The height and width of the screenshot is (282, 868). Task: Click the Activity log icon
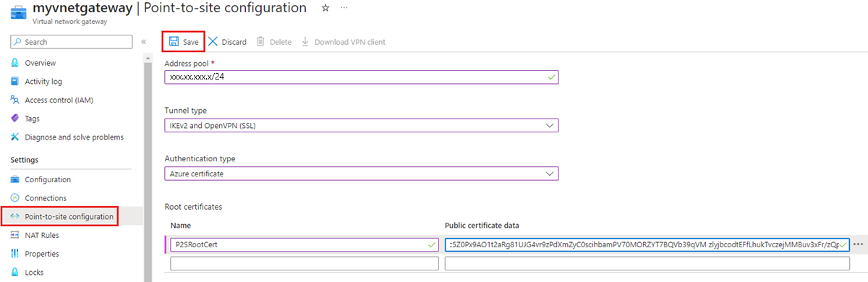coord(15,82)
